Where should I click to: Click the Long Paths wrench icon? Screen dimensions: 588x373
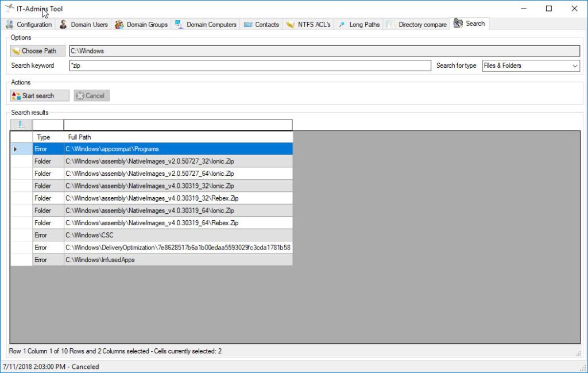coord(342,25)
